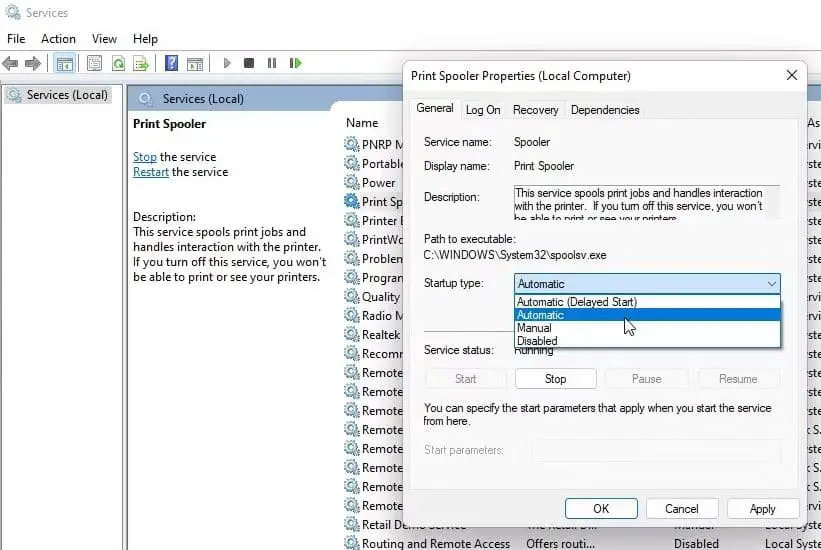821x550 pixels.
Task: Switch to the Dependencies tab
Action: 604,110
